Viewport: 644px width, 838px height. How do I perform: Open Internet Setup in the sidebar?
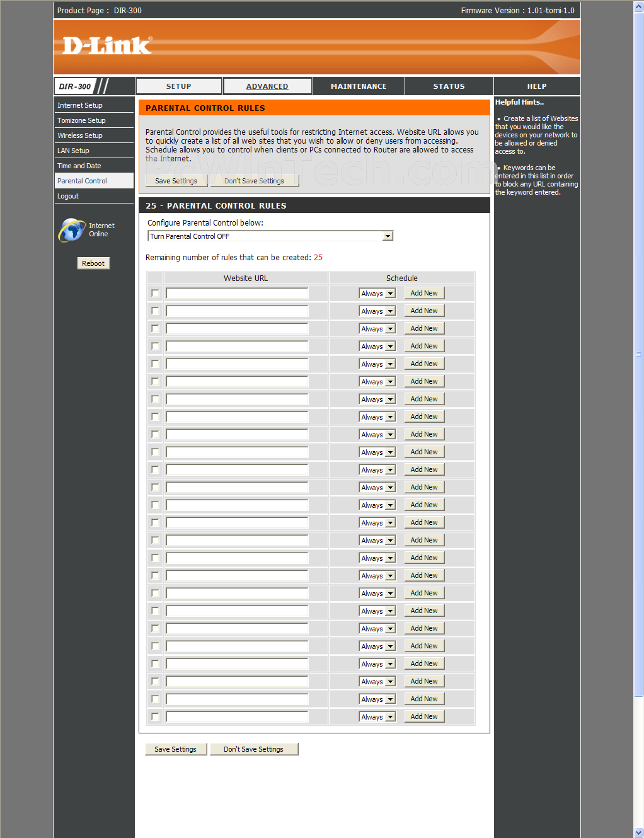point(94,105)
